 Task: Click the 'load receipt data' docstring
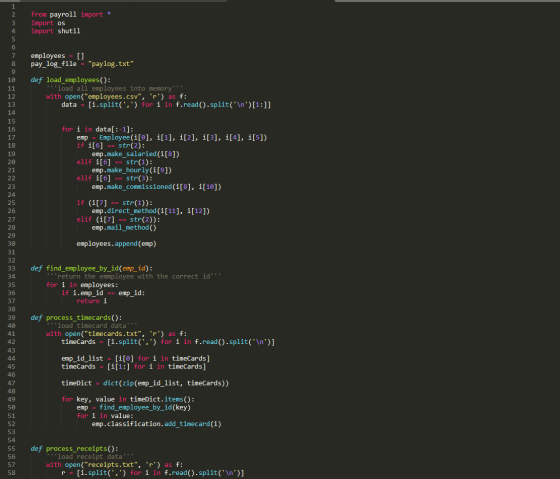[90, 456]
